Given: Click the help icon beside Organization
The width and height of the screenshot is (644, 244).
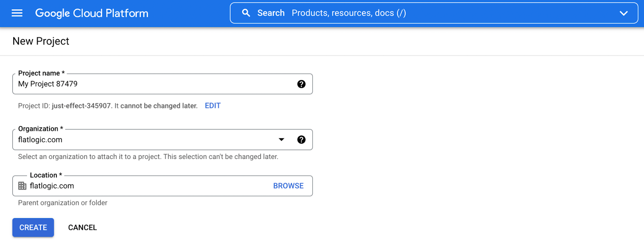Looking at the screenshot, I should tap(301, 140).
